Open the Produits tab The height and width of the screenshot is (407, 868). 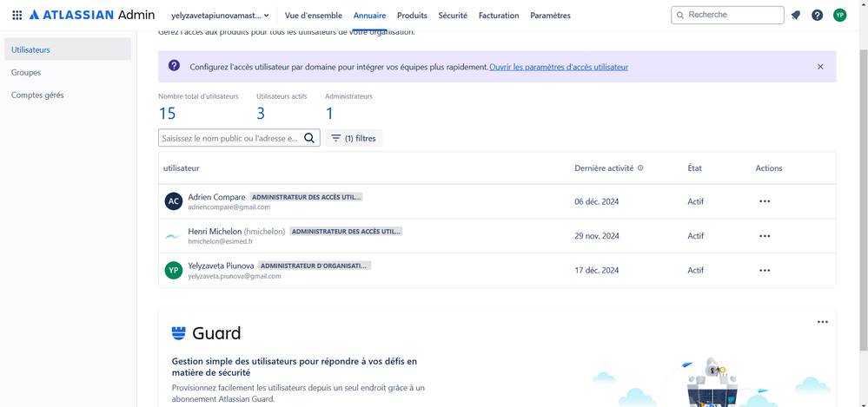click(412, 16)
